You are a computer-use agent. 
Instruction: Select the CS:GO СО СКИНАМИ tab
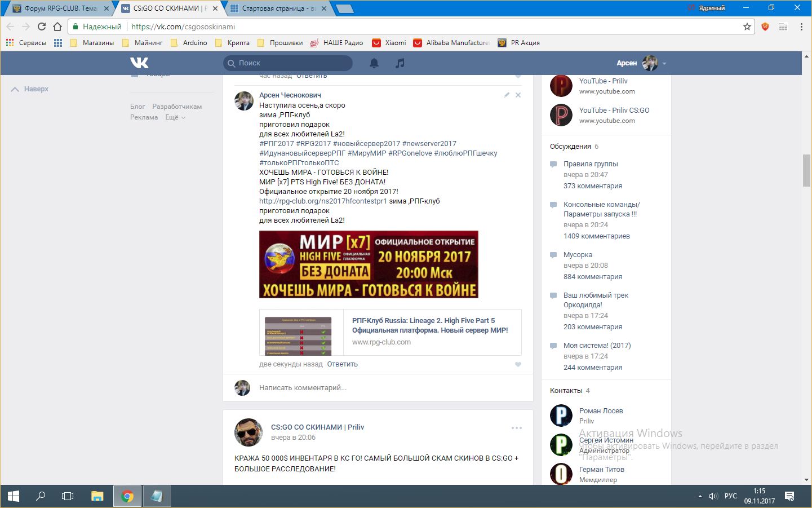(x=169, y=8)
